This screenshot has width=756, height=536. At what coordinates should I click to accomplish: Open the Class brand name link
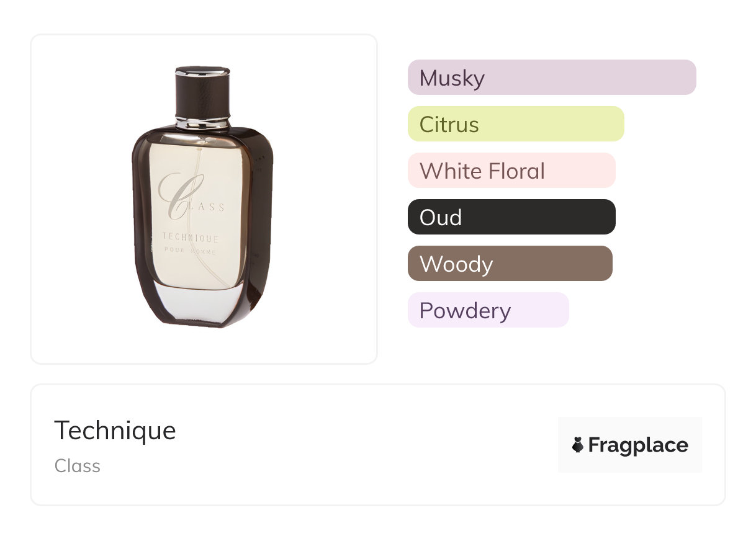tap(78, 466)
